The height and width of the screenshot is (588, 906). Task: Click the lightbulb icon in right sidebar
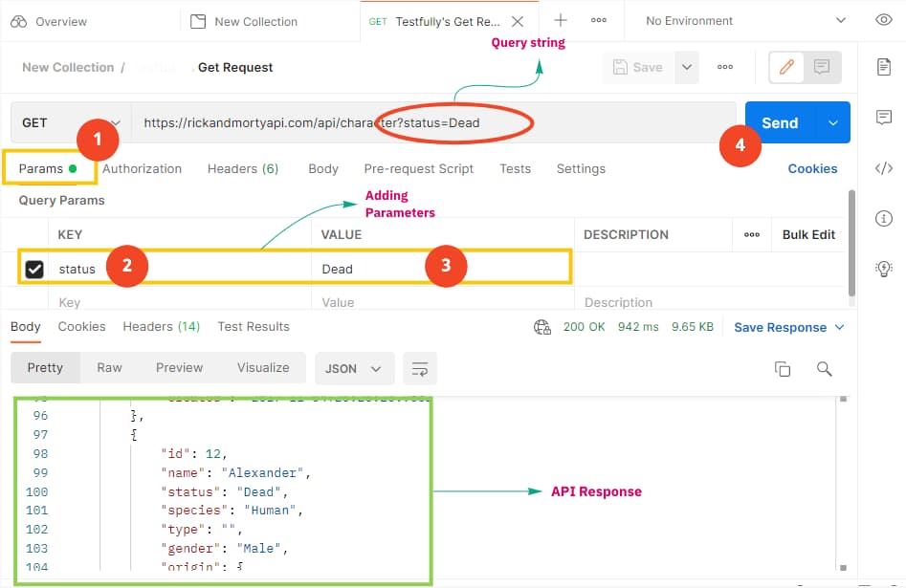pyautogui.click(x=883, y=269)
